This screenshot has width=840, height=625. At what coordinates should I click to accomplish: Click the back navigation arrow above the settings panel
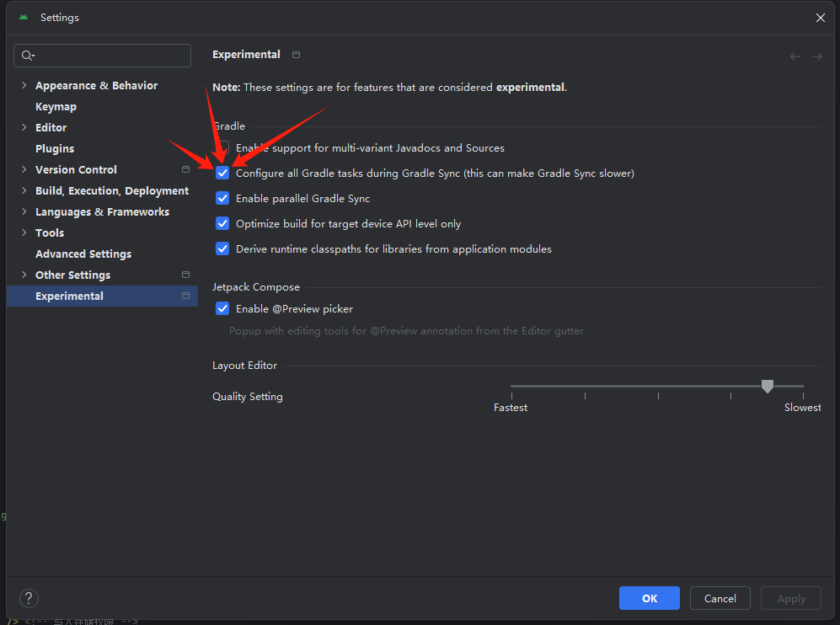(795, 56)
